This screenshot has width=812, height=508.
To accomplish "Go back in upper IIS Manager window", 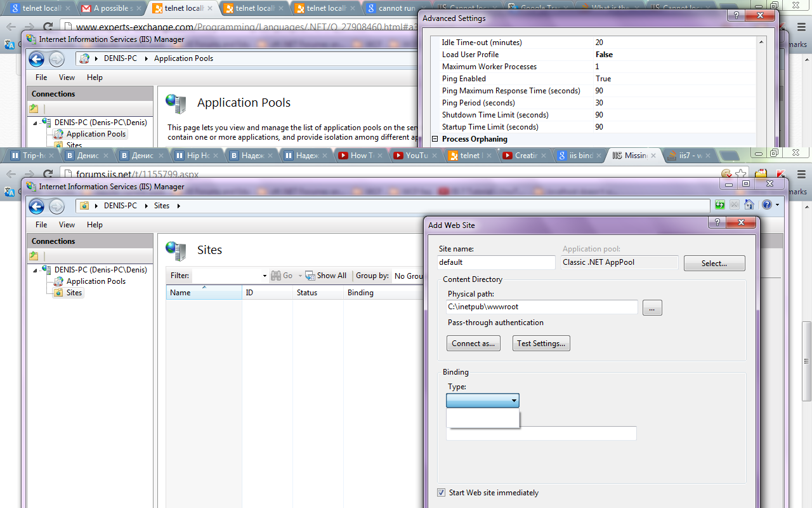I will click(36, 59).
